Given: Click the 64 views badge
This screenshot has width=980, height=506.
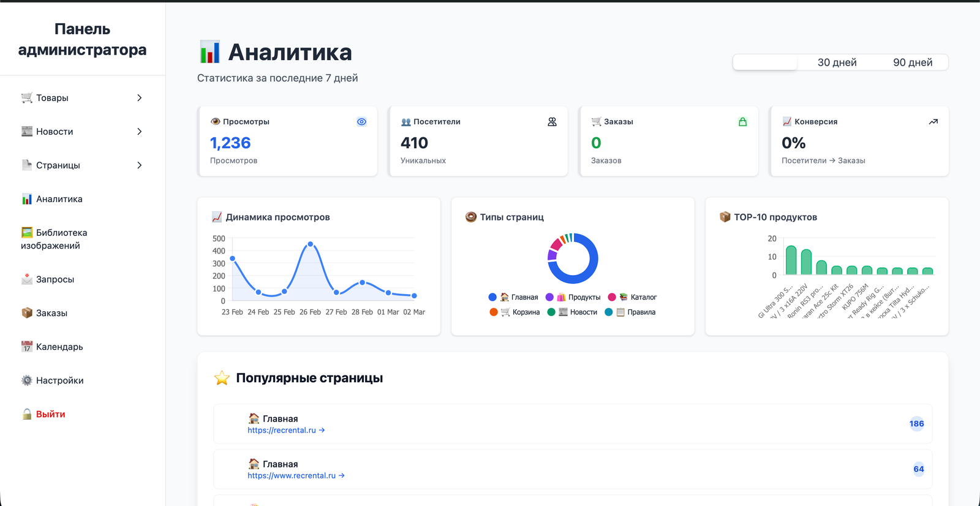Looking at the screenshot, I should click(x=919, y=469).
